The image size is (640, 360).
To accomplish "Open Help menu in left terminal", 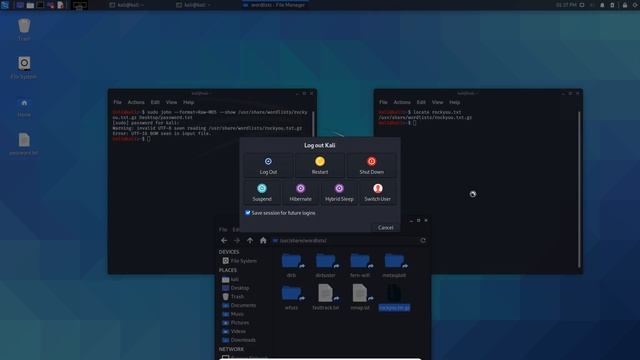I will click(189, 102).
